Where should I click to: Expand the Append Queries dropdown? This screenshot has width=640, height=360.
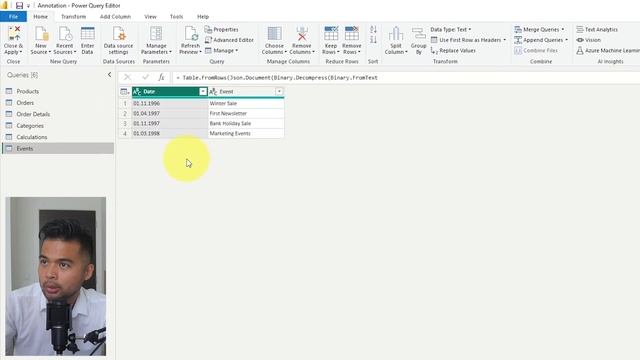(567, 40)
